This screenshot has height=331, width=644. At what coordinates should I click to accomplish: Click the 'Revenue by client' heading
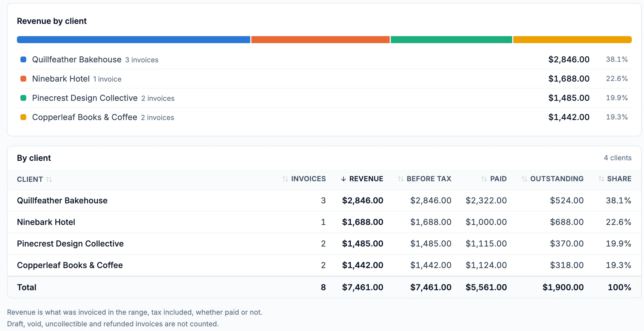coord(52,21)
